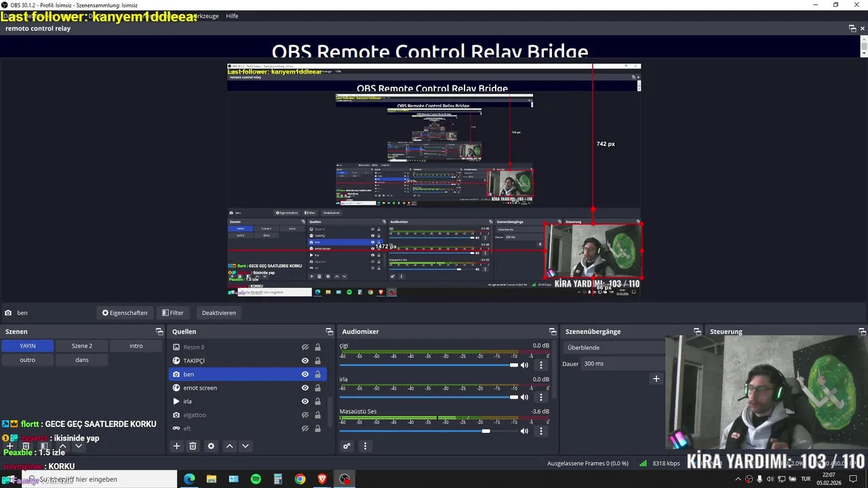Select the Resim 8 source row
The width and height of the screenshot is (868, 488).
(248, 347)
